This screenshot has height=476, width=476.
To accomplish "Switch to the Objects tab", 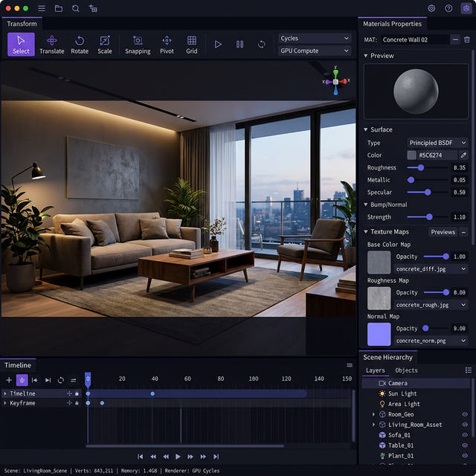I will (x=406, y=370).
